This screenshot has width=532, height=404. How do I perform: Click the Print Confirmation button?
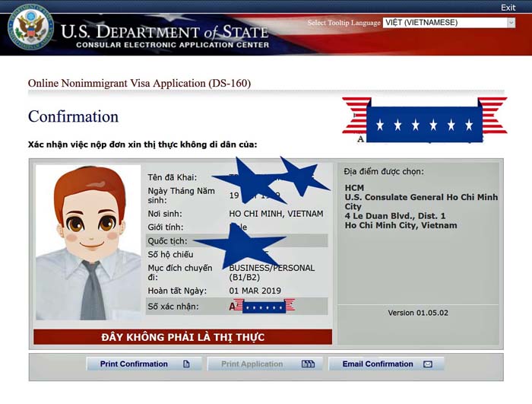tap(144, 364)
